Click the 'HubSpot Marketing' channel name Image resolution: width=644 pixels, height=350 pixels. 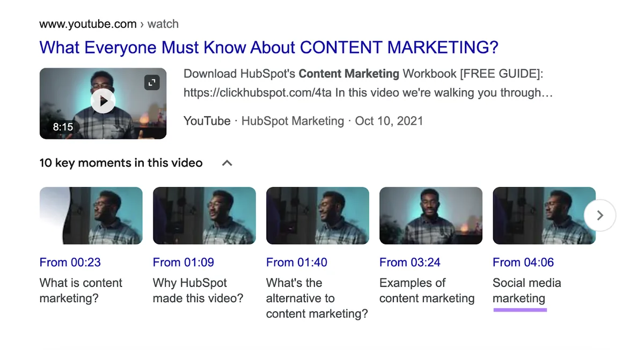click(x=292, y=121)
